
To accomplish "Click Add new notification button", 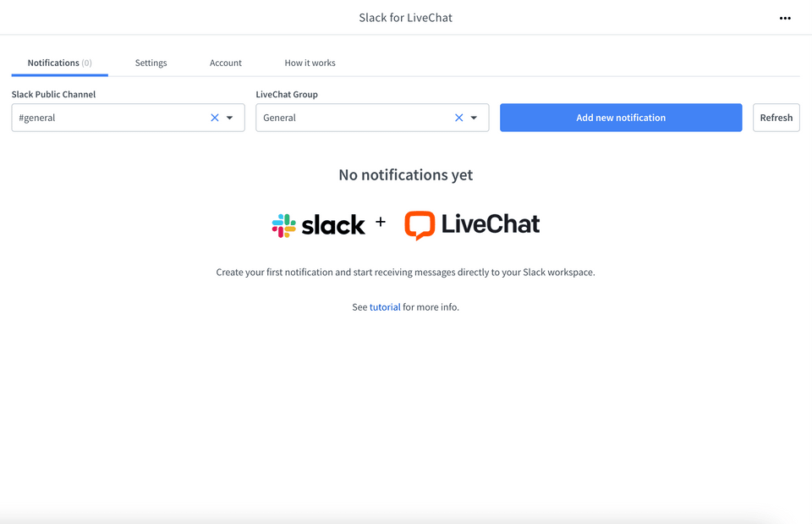I will pos(620,118).
